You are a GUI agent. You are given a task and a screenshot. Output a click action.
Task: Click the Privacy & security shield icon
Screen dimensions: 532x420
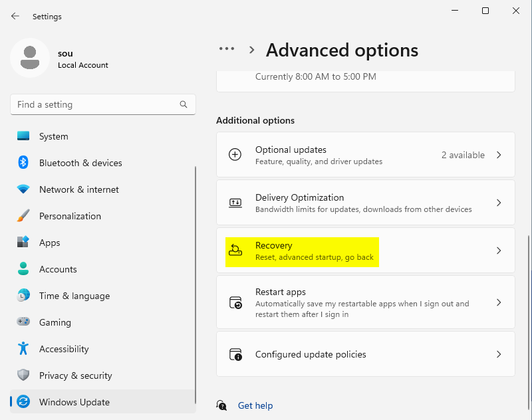(x=23, y=375)
